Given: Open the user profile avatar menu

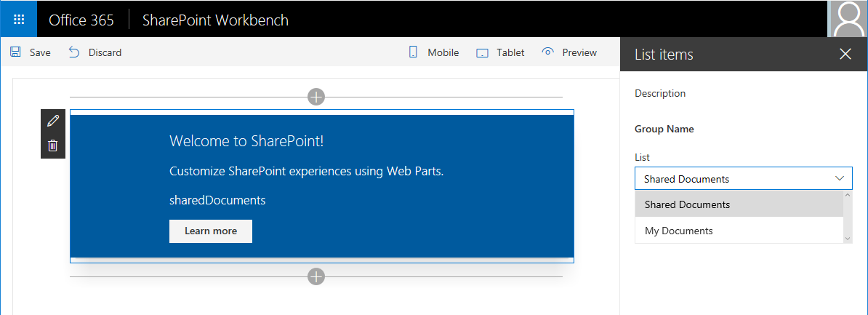Looking at the screenshot, I should coord(848,19).
